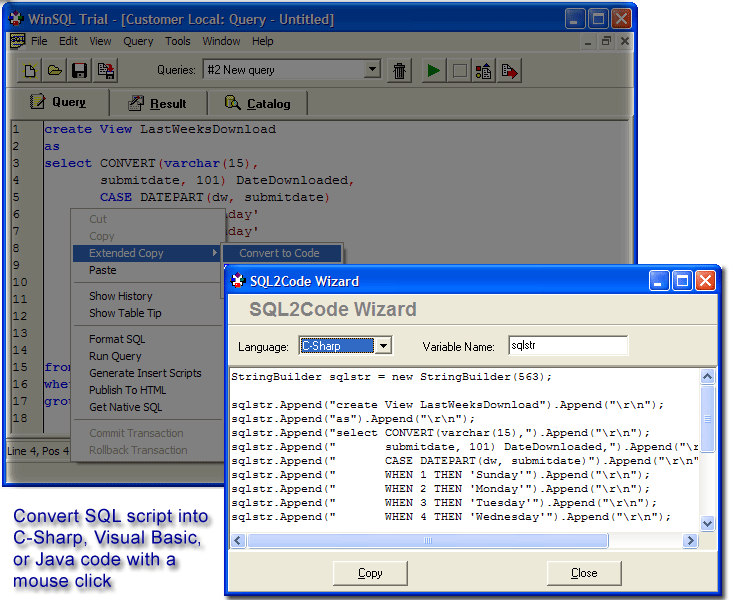Choose Convert to Code submenu item
This screenshot has width=731, height=600.
coord(282,253)
